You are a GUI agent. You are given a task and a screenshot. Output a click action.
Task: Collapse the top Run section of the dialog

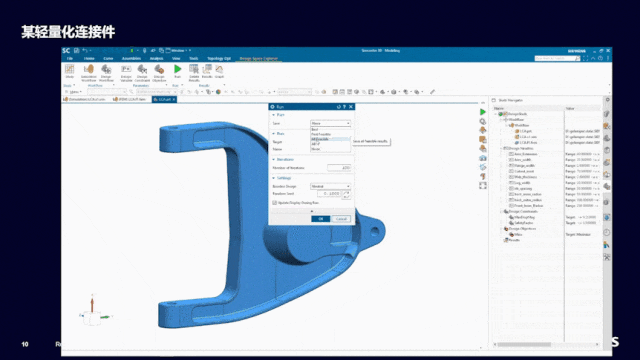pyautogui.click(x=274, y=115)
